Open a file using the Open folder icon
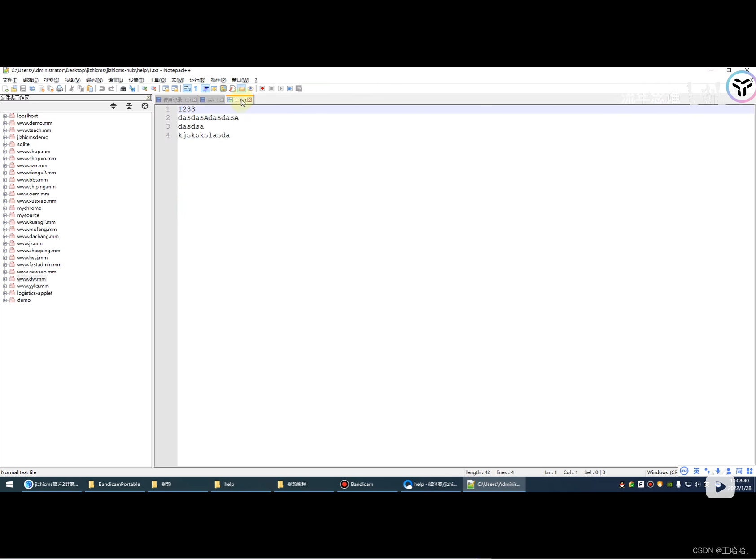The image size is (756, 559). pyautogui.click(x=14, y=88)
